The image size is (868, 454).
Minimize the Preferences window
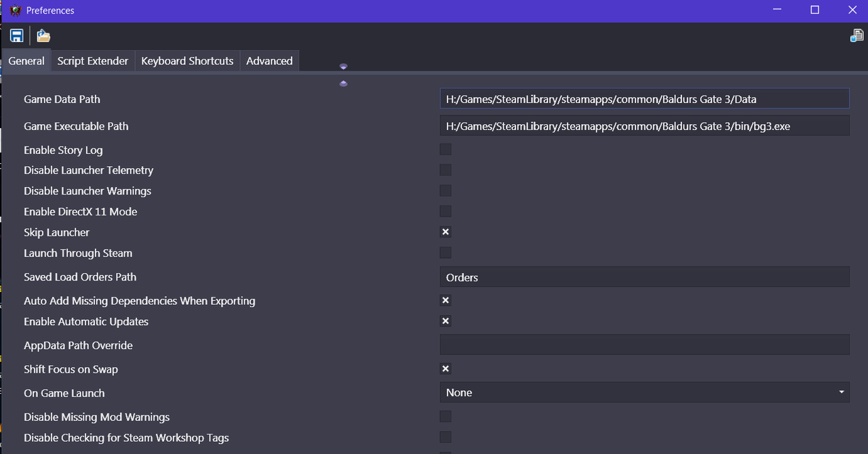coord(777,10)
